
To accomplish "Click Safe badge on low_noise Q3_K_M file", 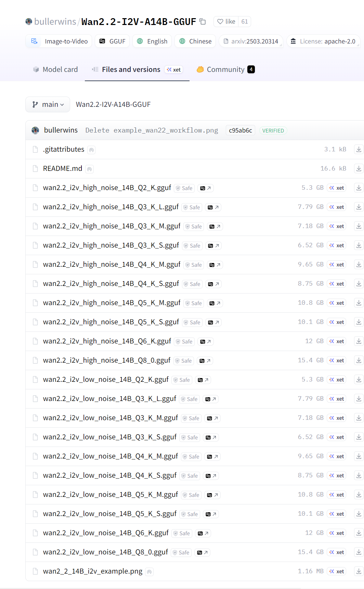I will [191, 418].
